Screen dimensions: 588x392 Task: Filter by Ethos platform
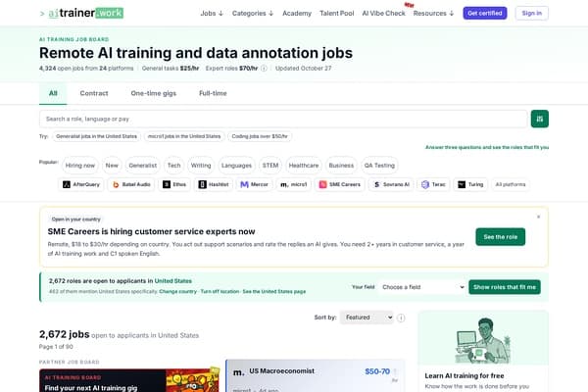[174, 184]
